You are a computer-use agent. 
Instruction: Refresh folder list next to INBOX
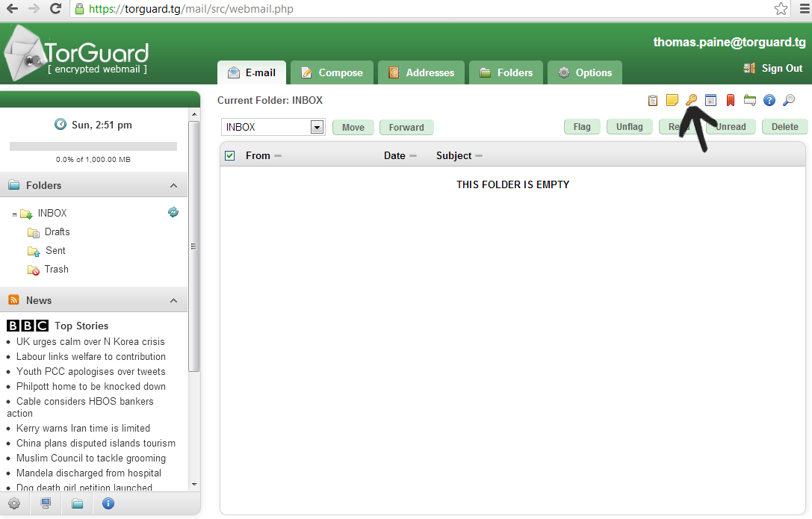coord(173,212)
